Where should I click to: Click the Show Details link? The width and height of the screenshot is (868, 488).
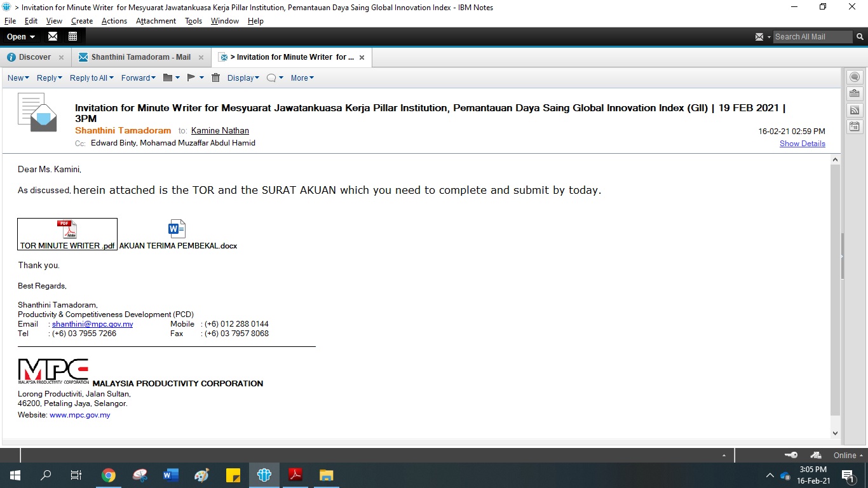coord(802,144)
